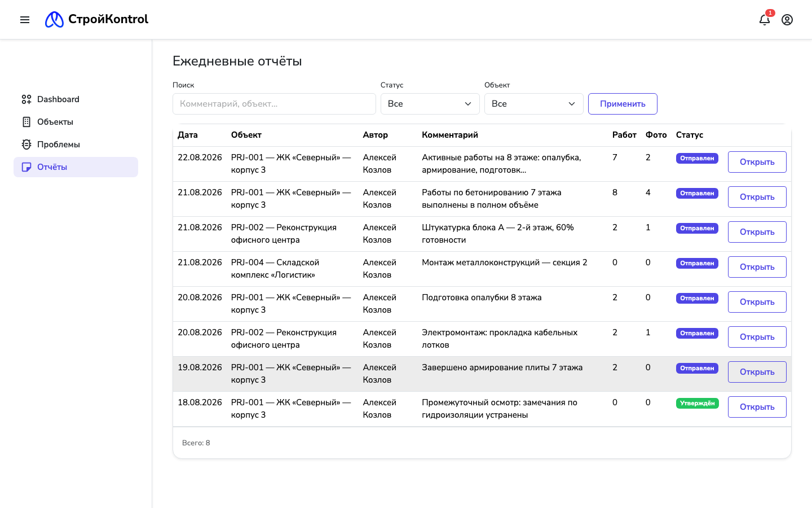Expand the Статус filter dropdown
Image resolution: width=812 pixels, height=508 pixels.
coord(430,104)
